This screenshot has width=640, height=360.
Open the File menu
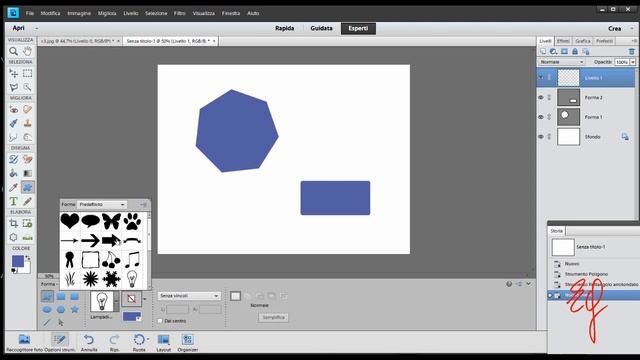[x=30, y=13]
